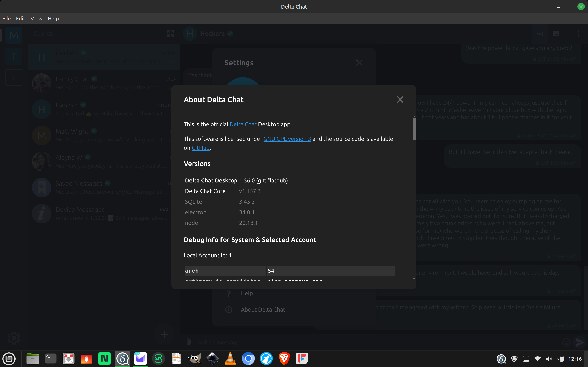This screenshot has width=588, height=367.
Task: Open the VLC media player taskbar icon
Action: [x=230, y=358]
